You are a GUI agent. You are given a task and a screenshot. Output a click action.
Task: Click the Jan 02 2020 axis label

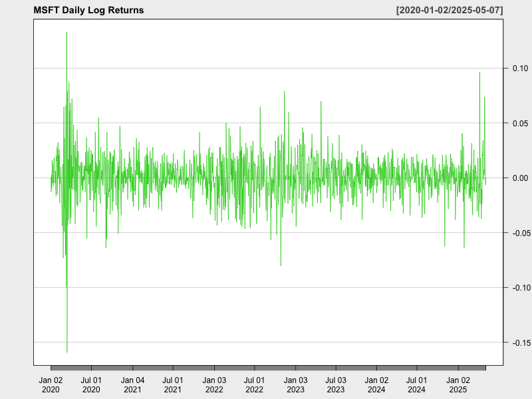(x=51, y=385)
